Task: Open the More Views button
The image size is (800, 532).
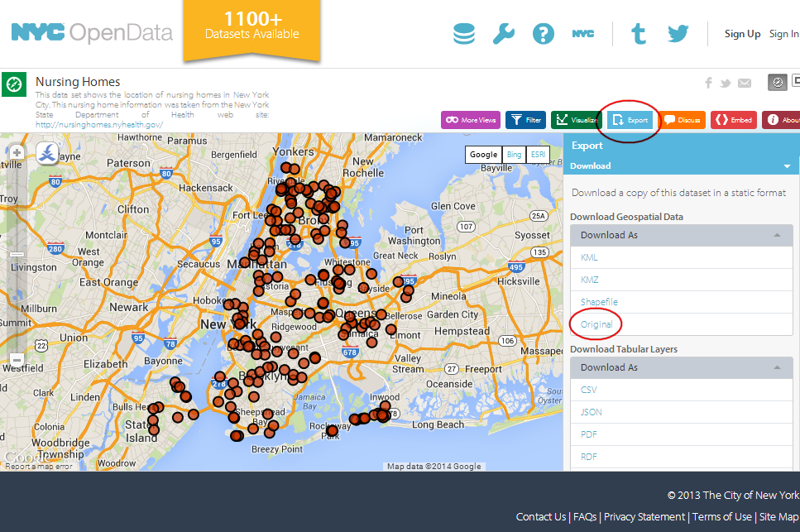Action: click(x=471, y=120)
